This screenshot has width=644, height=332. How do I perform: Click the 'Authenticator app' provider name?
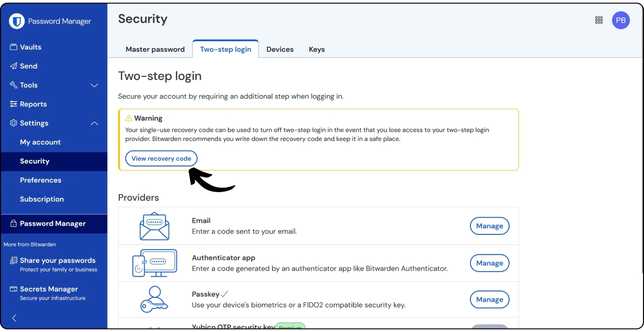pyautogui.click(x=223, y=258)
